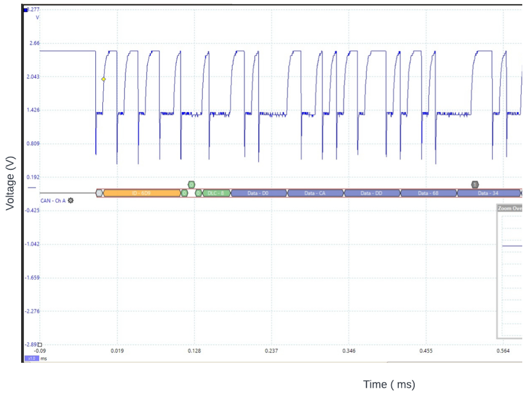Click the x1.0 time zoom factor button

31,358
